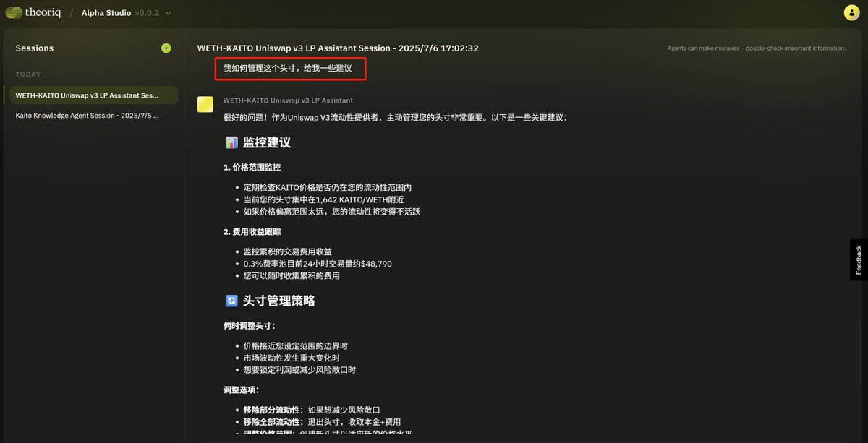Image resolution: width=868 pixels, height=443 pixels.
Task: Start a new session with the green plus icon
Action: (x=166, y=48)
